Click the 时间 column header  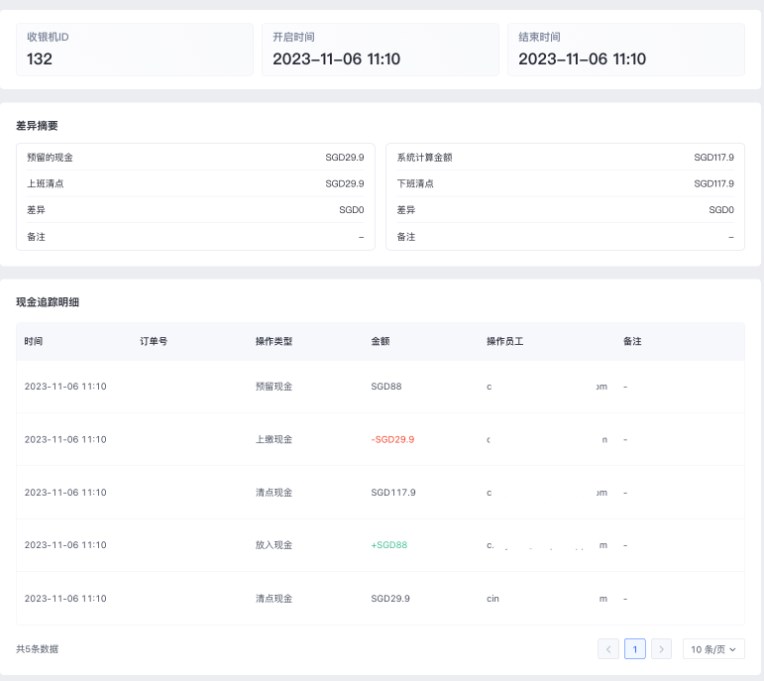tap(34, 341)
